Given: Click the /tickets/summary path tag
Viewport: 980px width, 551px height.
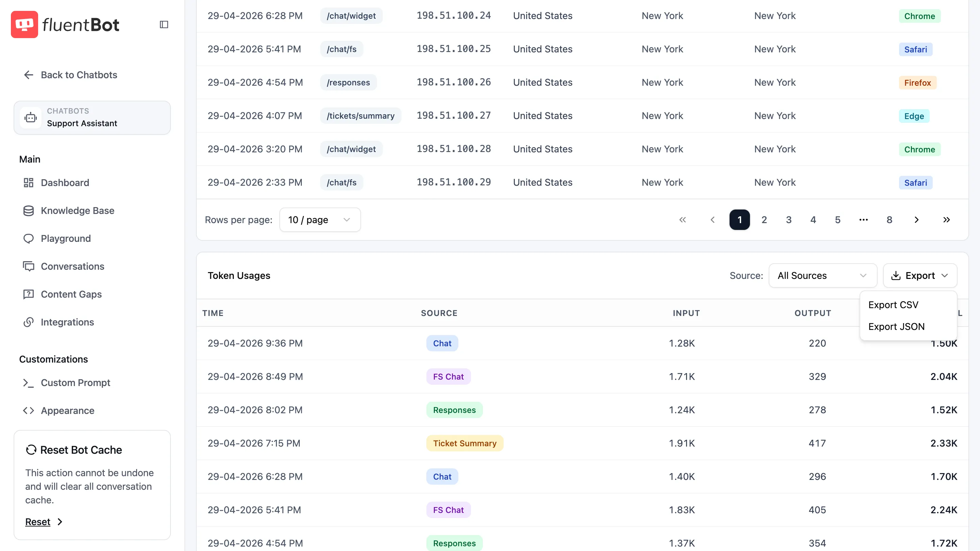Looking at the screenshot, I should click(x=360, y=116).
